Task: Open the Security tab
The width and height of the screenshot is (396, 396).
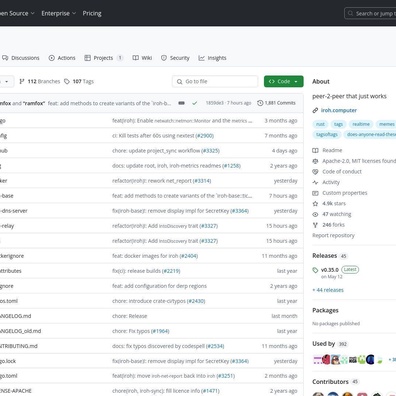Action: click(175, 58)
